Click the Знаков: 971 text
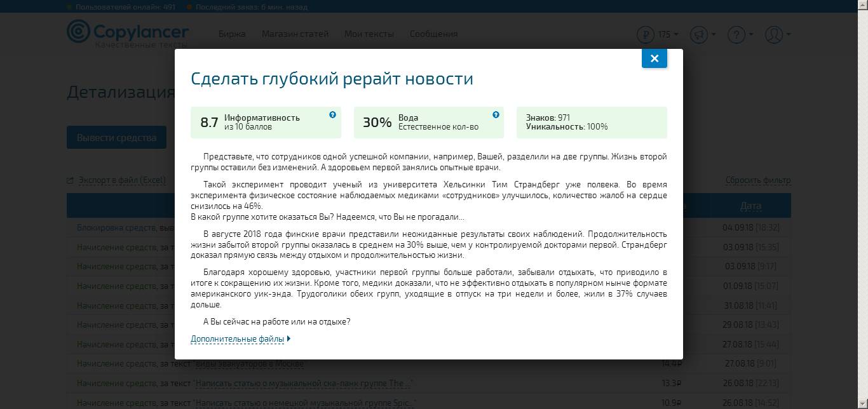868x409 pixels. click(548, 118)
